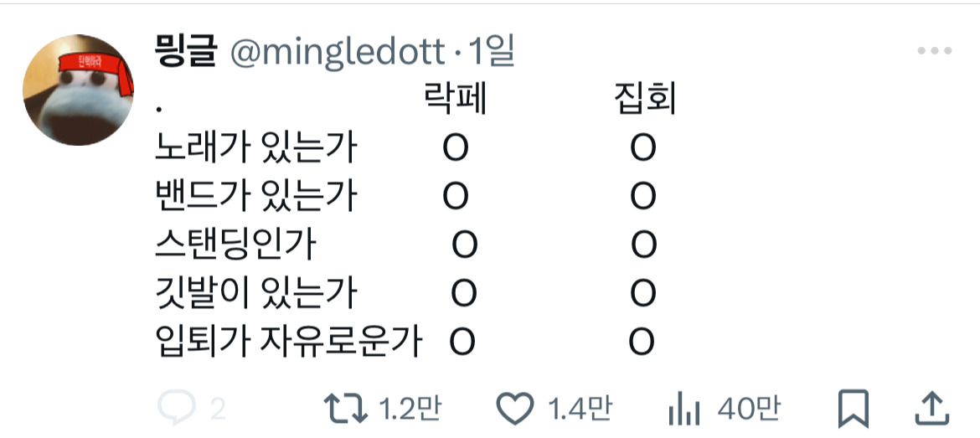The height and width of the screenshot is (438, 980).
Task: Click the 40만 views count
Action: pos(748,409)
